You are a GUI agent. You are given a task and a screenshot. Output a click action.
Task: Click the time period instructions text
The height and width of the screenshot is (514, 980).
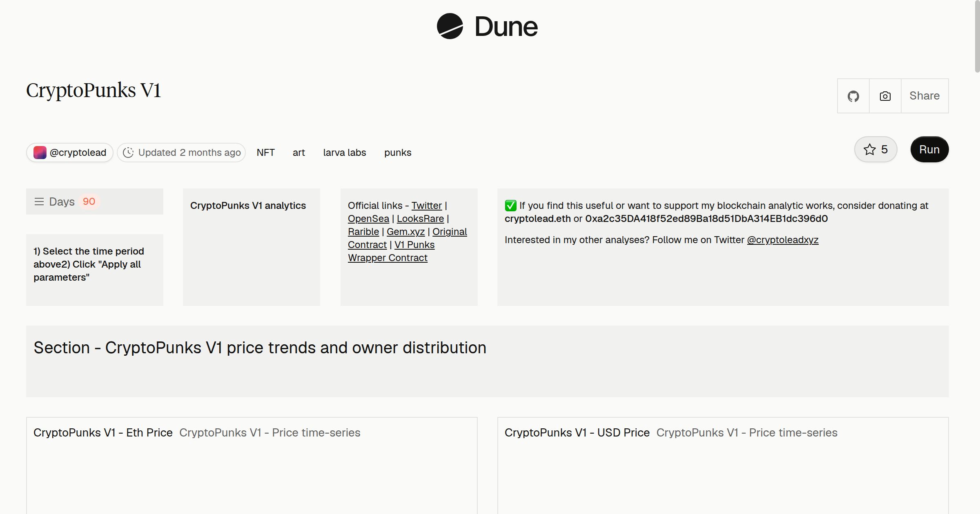[x=89, y=264]
